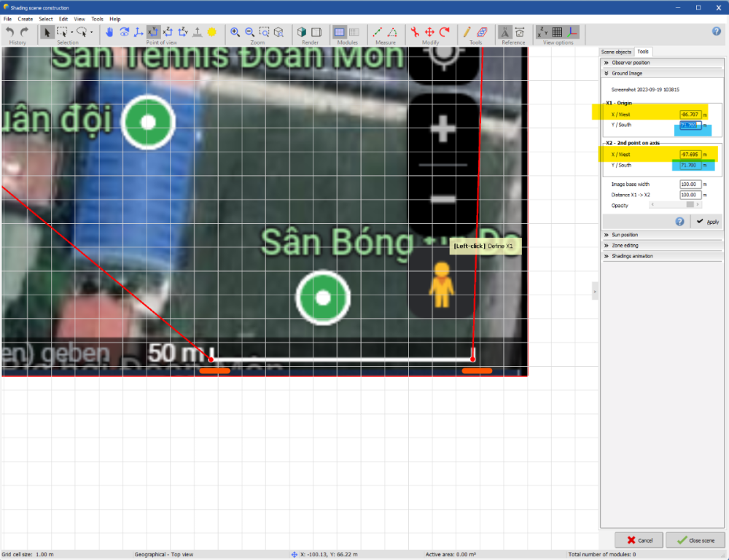Click the Undo arrow in History

click(10, 32)
